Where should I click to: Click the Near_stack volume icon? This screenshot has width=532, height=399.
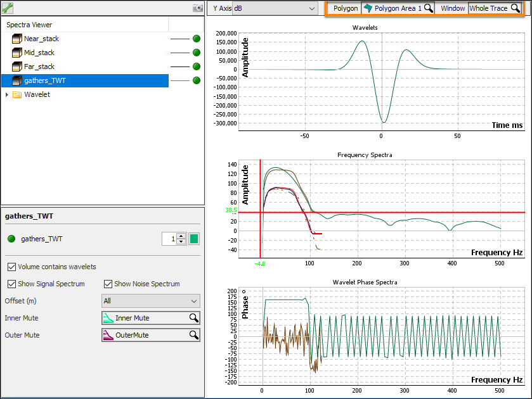point(17,39)
